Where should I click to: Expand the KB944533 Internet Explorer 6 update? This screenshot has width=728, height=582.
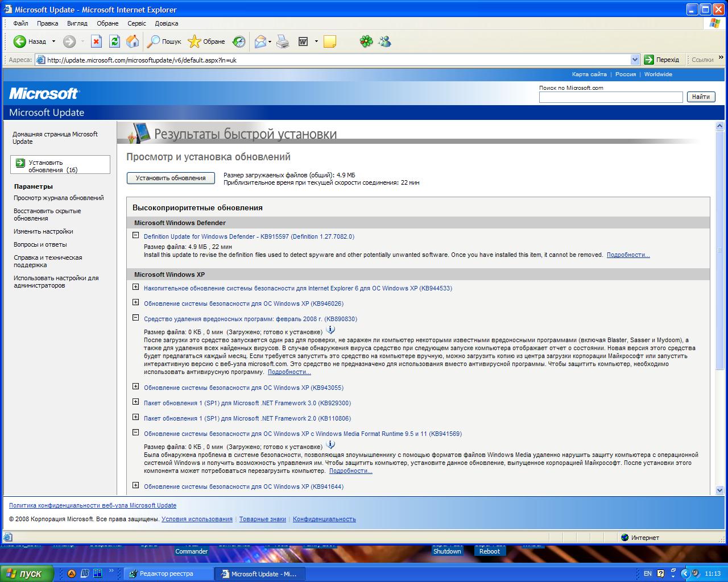point(135,287)
